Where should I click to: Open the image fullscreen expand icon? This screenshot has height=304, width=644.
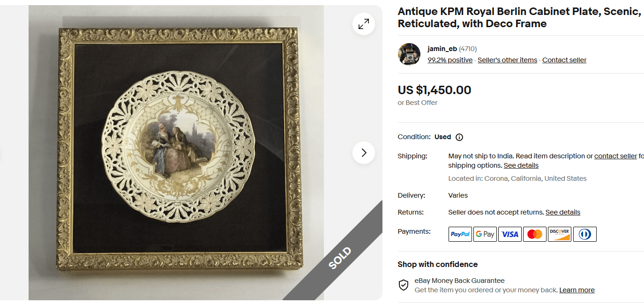pyautogui.click(x=363, y=24)
